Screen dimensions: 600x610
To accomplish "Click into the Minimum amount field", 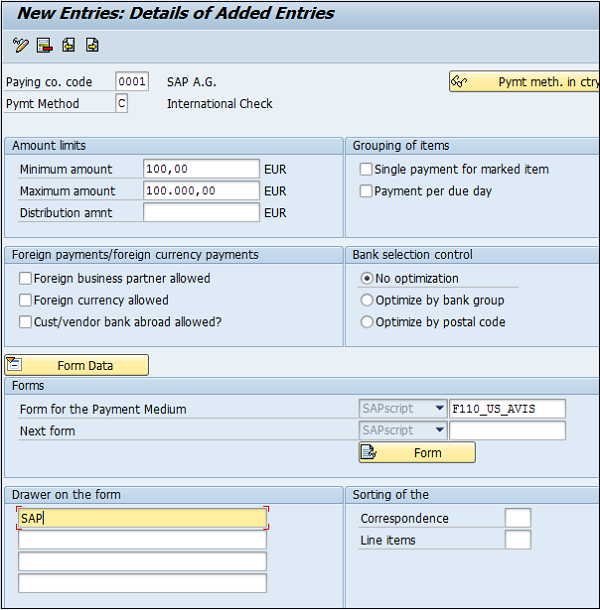I will click(x=201, y=169).
